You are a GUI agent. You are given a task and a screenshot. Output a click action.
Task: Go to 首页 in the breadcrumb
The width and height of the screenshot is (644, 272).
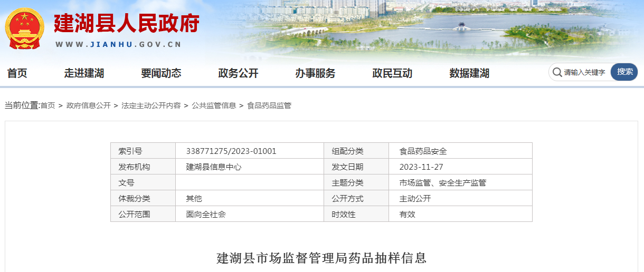[48, 105]
